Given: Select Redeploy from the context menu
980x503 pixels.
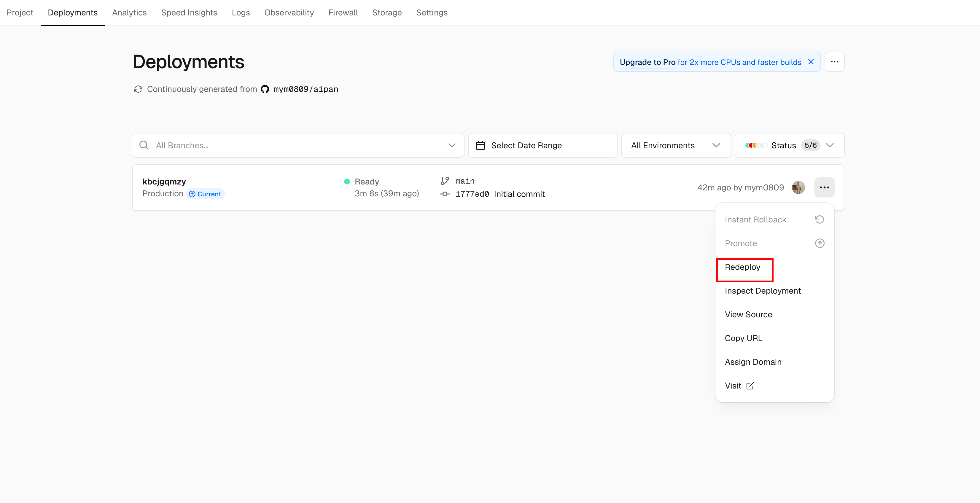Looking at the screenshot, I should click(743, 267).
